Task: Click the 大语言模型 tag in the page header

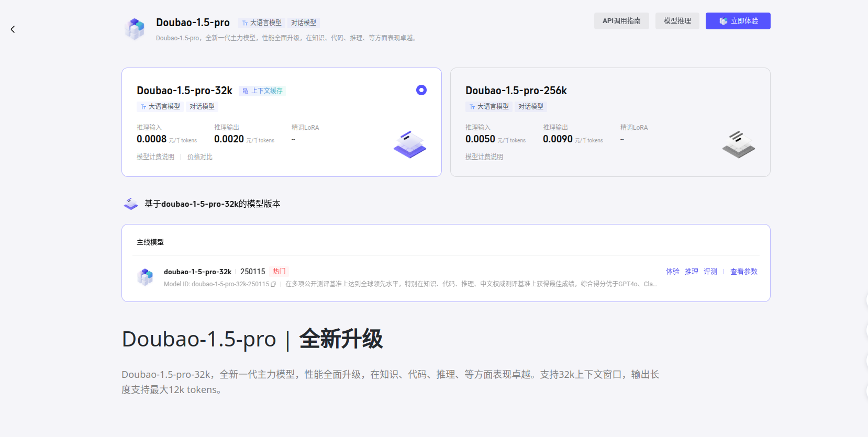Action: click(262, 23)
